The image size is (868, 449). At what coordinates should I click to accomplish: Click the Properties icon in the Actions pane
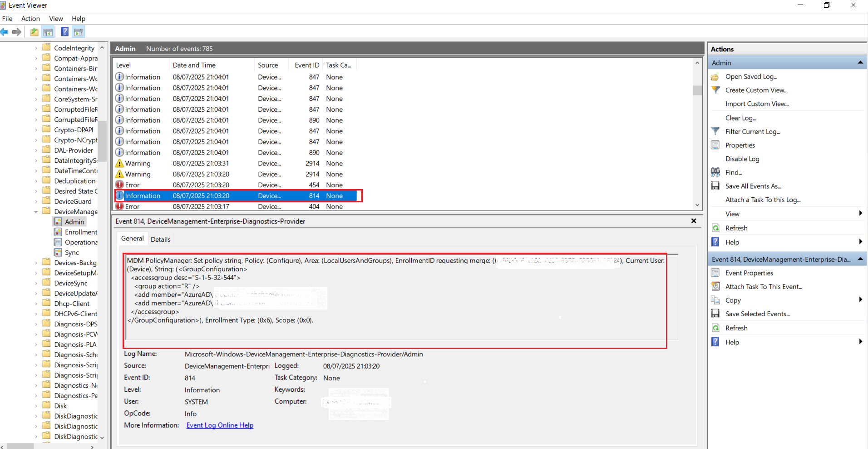(715, 145)
